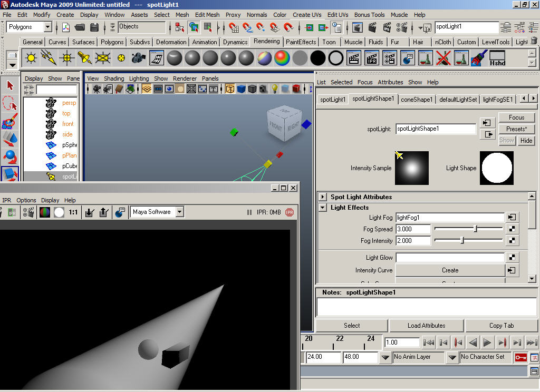Click Light Glow map checker button
The width and height of the screenshot is (540, 392).
512,258
